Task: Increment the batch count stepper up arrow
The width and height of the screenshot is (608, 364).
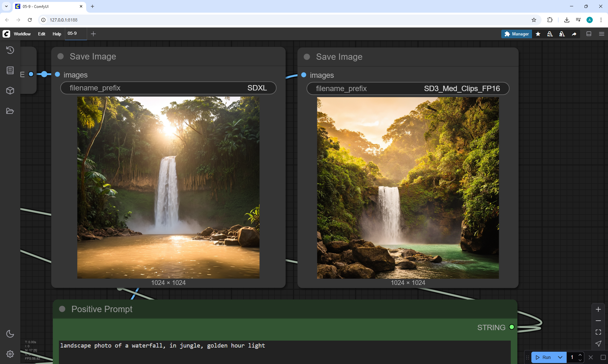Action: coord(580,355)
